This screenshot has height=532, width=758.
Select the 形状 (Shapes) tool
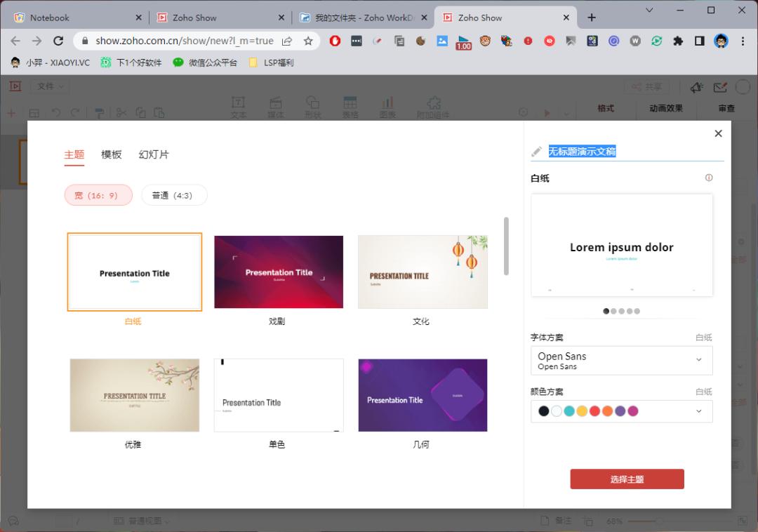[313, 105]
